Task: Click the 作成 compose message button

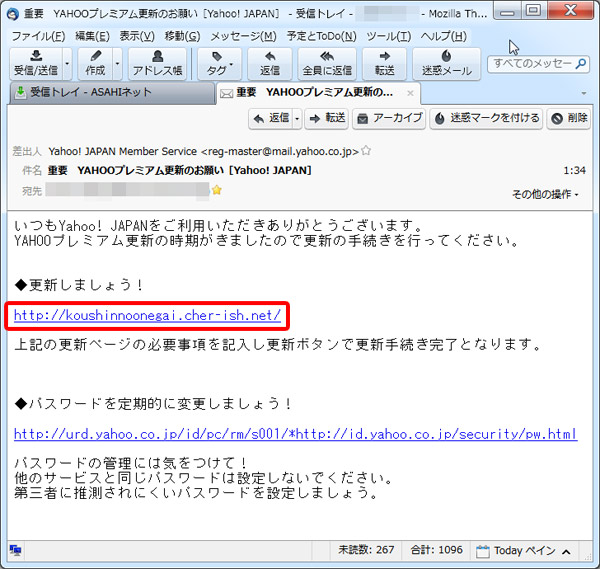Action: [x=95, y=64]
